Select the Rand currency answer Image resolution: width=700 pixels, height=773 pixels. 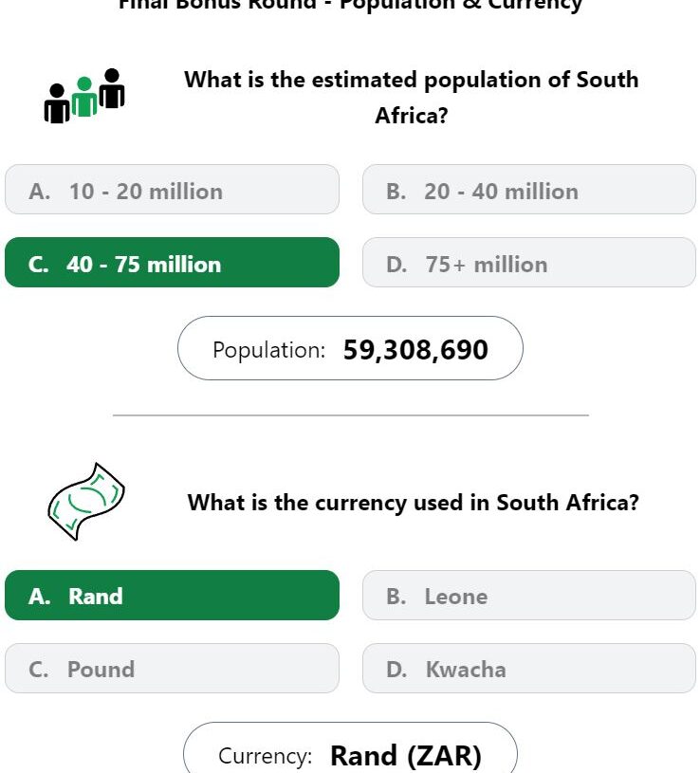(x=172, y=595)
